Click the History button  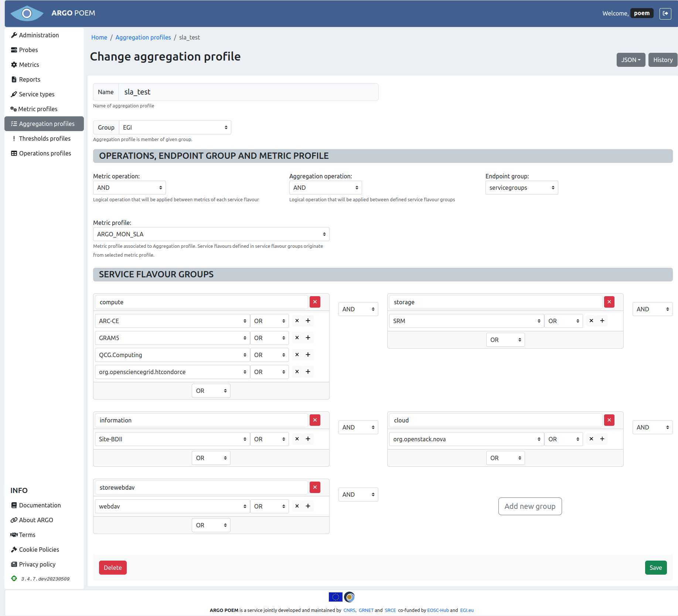point(662,59)
